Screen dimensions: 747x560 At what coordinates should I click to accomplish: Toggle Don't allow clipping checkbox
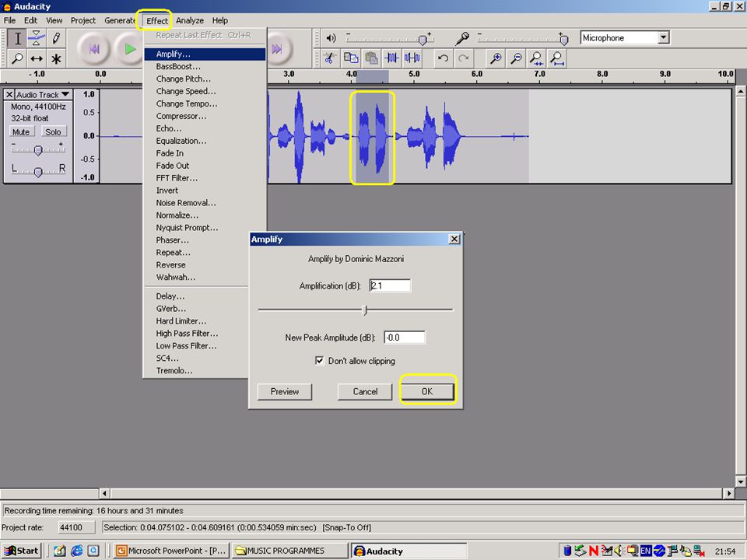pos(320,360)
